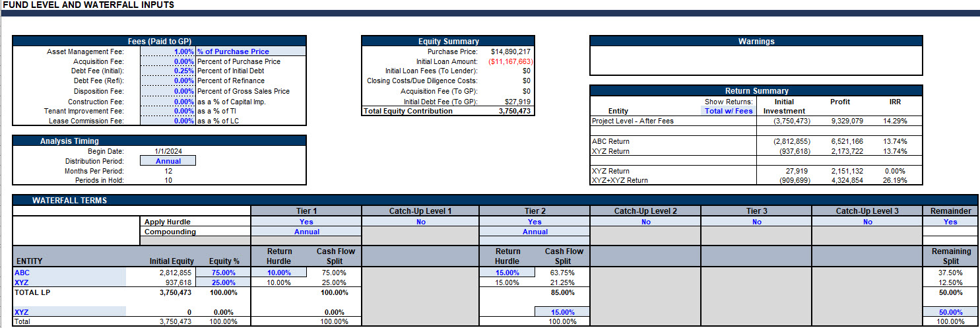Viewport: 980px width, 328px height.
Task: Open the Show Returns 'Total w/ Fees' selector
Action: point(729,111)
